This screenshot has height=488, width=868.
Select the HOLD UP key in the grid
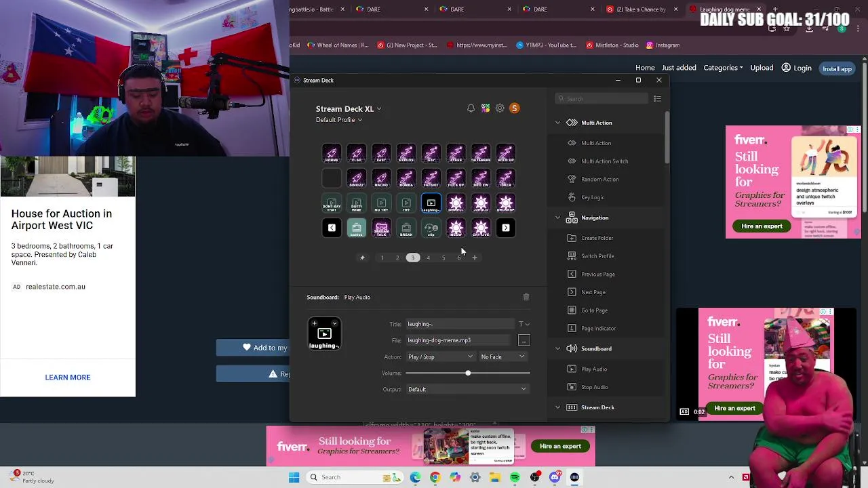click(x=506, y=153)
